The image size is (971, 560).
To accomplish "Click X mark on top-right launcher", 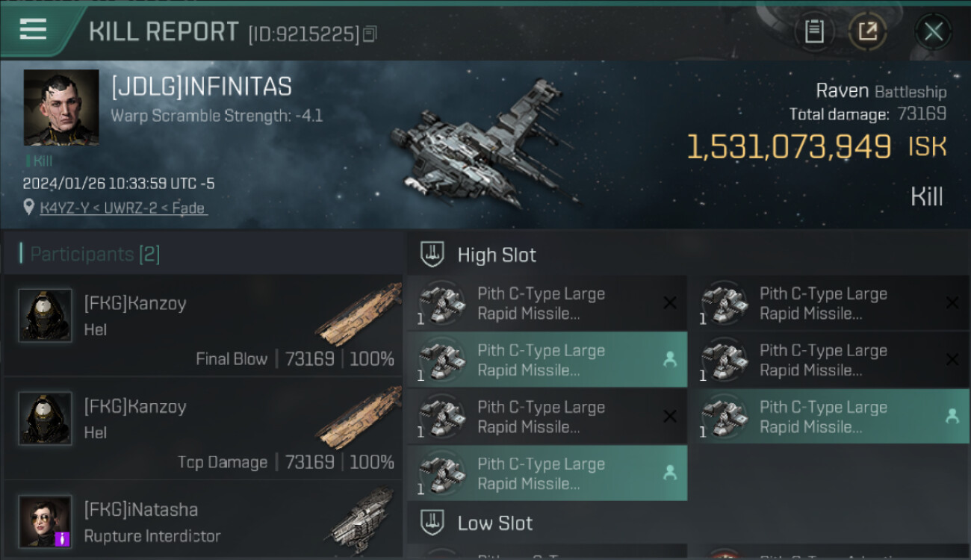I will click(x=952, y=303).
